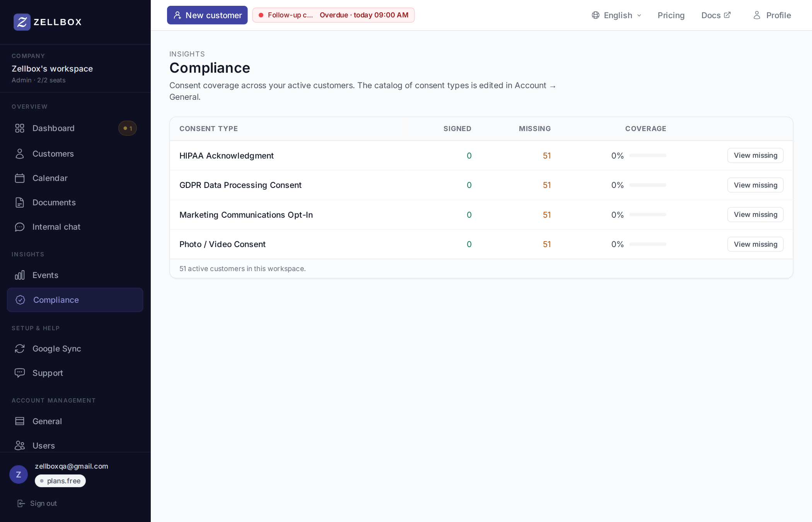The image size is (812, 522).
Task: Click the HIPAA Acknowledgment row label
Action: [x=227, y=156]
